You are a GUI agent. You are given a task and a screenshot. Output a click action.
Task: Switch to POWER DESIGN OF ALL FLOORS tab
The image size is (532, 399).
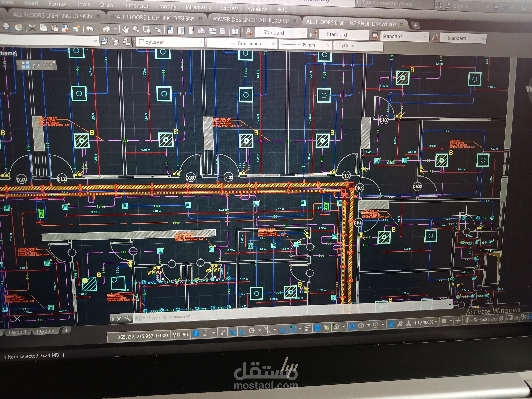point(250,20)
